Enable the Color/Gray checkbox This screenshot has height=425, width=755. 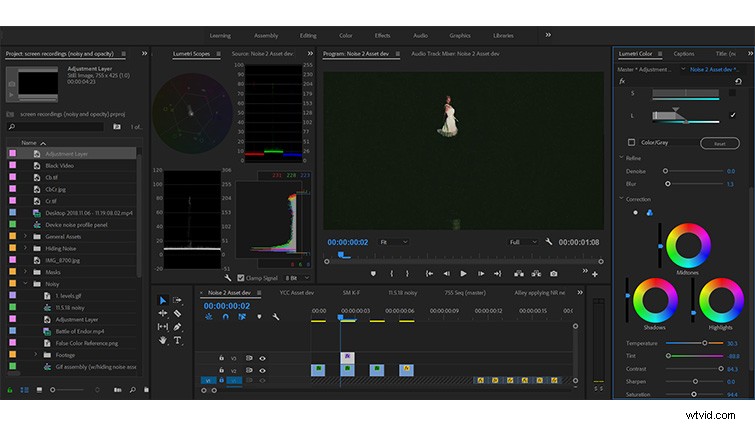(x=631, y=142)
